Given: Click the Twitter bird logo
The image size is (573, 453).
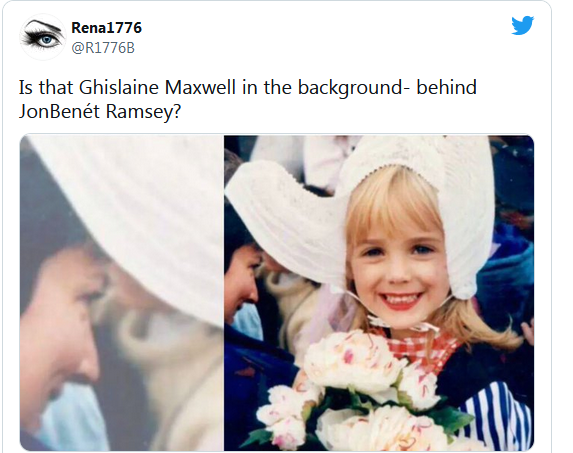Looking at the screenshot, I should point(522,25).
